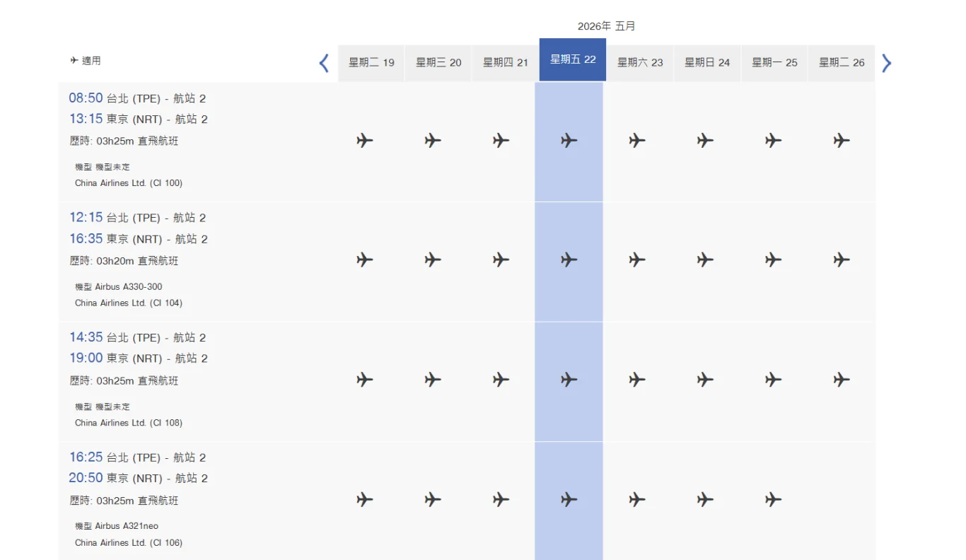The image size is (966, 560).
Task: Select the 星期日 24 date tab
Action: click(707, 63)
